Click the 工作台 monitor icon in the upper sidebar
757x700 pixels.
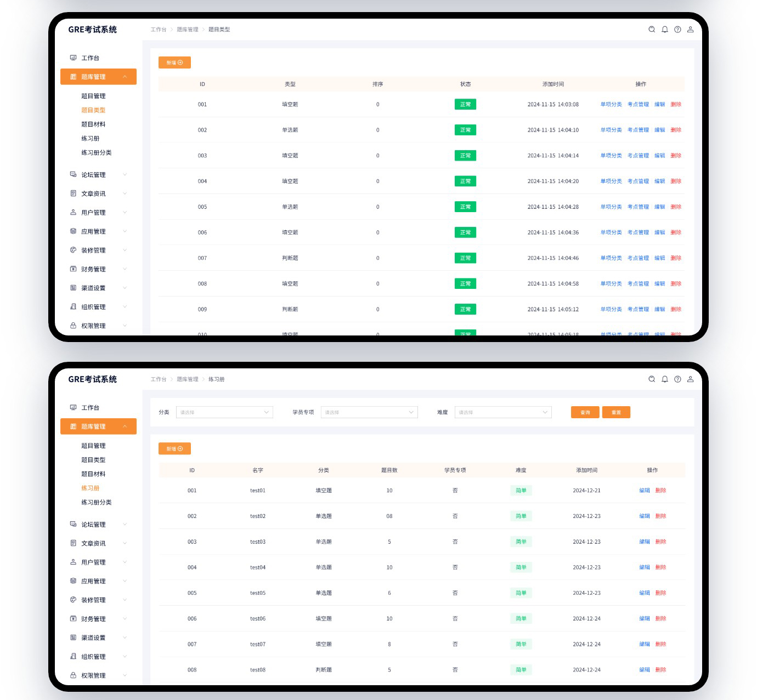(73, 58)
